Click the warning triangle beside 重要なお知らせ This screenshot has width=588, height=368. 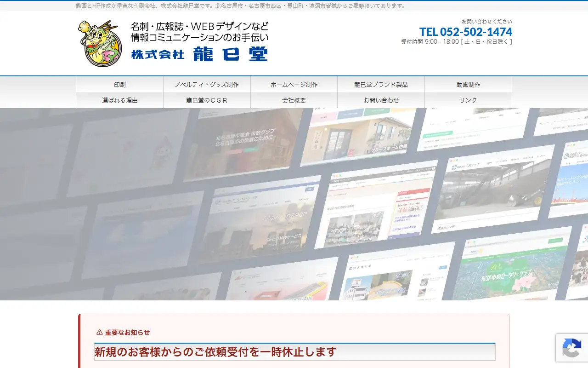tap(99, 332)
